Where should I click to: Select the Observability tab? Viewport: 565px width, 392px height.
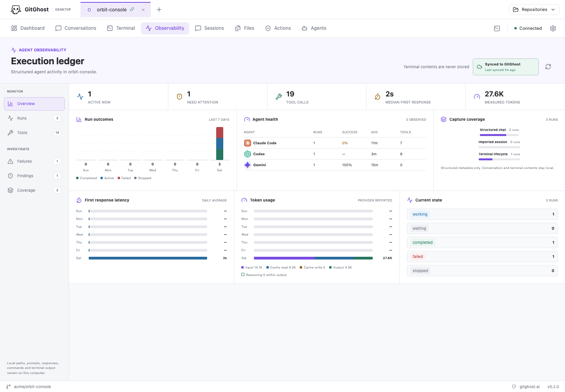pyautogui.click(x=165, y=28)
